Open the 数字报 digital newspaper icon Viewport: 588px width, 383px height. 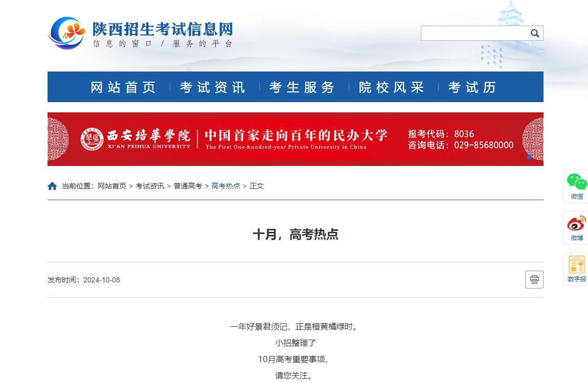coord(577,268)
